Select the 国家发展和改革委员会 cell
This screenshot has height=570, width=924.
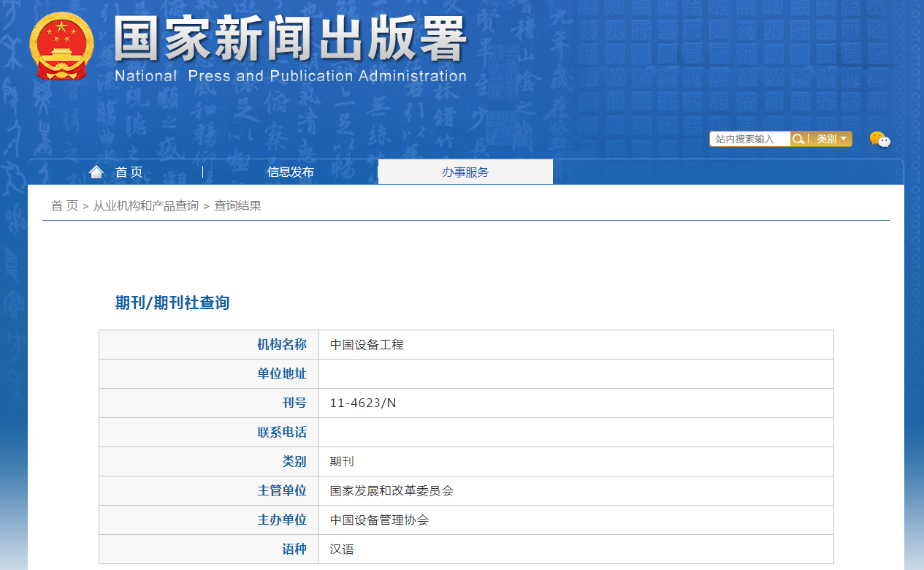392,490
